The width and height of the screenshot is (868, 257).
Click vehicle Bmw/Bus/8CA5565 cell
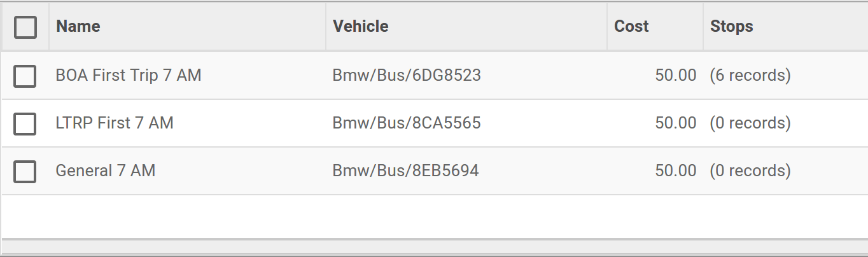click(x=407, y=123)
